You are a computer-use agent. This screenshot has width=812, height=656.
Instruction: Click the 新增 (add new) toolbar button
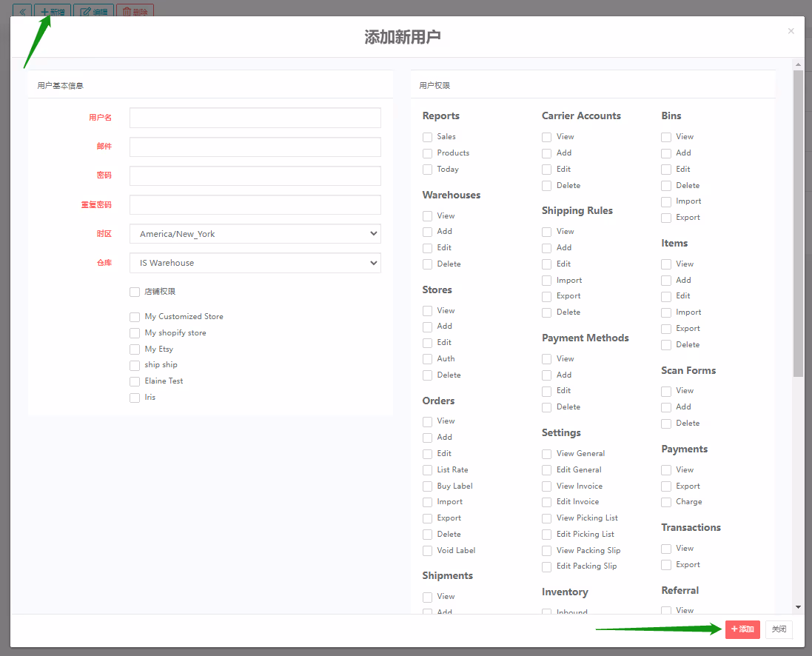point(53,11)
